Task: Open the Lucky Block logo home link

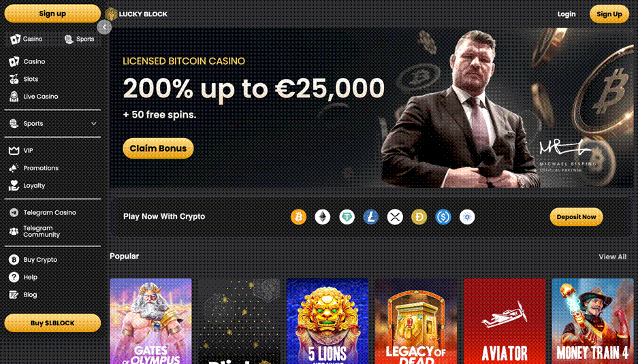Action: (x=136, y=14)
